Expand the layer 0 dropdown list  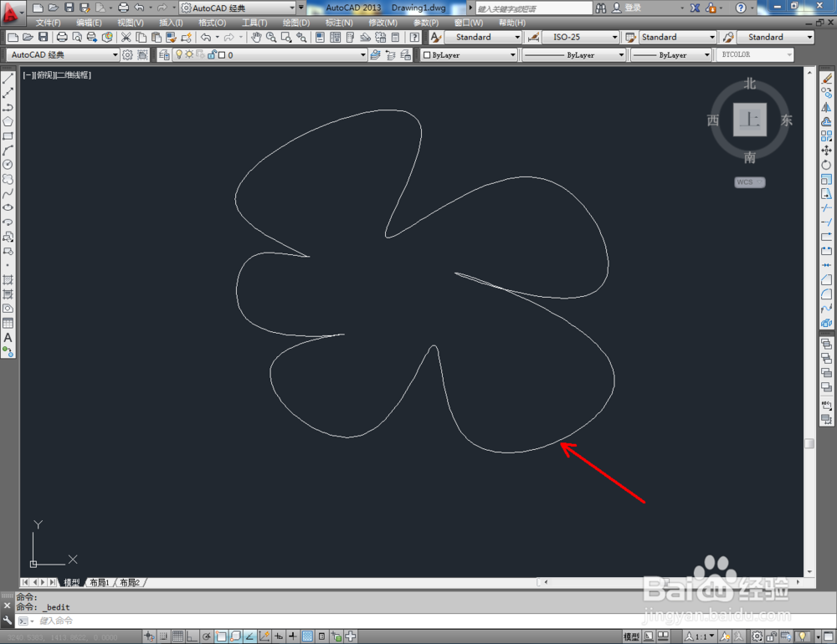(363, 55)
